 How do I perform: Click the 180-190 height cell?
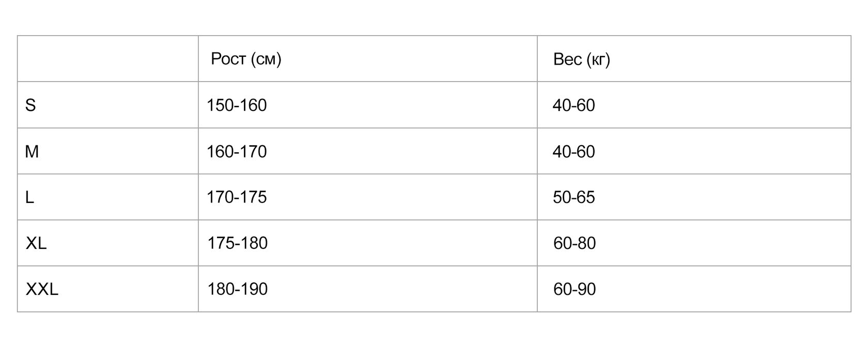pos(238,289)
